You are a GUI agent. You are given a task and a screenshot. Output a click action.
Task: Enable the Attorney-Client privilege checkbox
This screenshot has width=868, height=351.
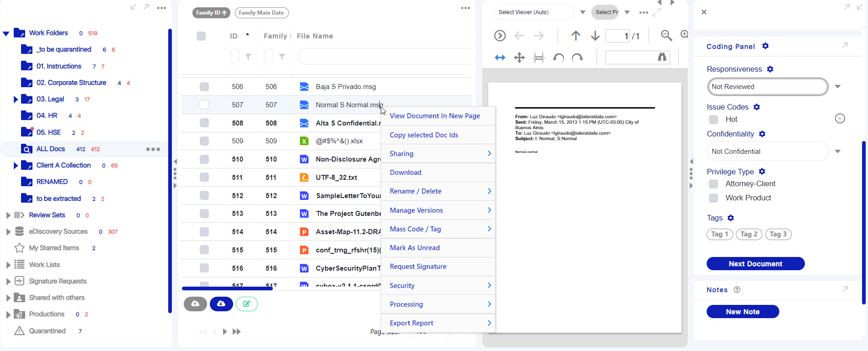713,184
